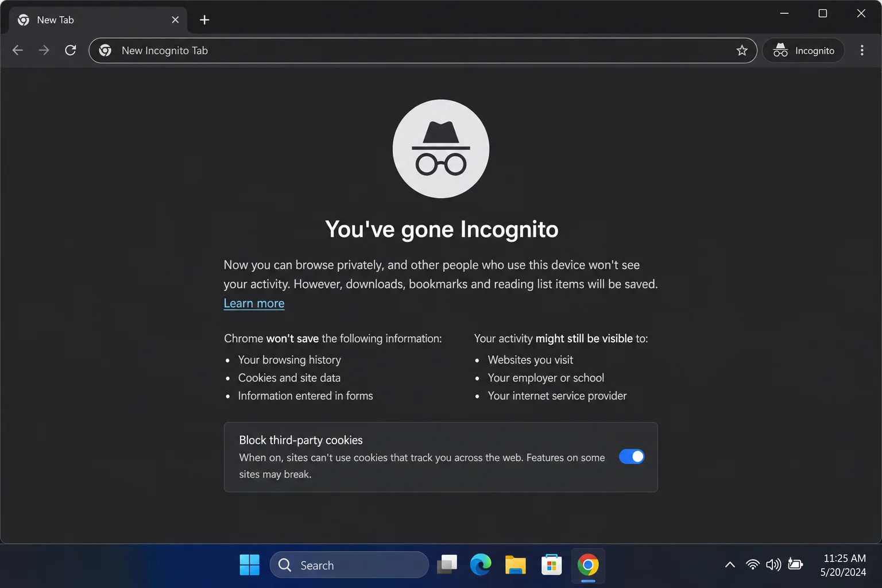Screen dimensions: 882x588
Task: Open a new tab with the plus button
Action: pyautogui.click(x=204, y=20)
